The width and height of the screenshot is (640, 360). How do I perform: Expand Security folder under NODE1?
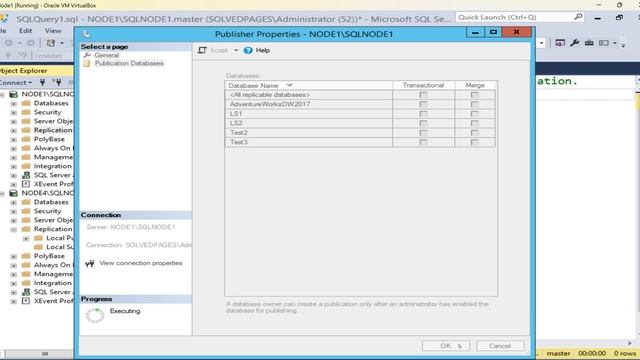point(13,112)
